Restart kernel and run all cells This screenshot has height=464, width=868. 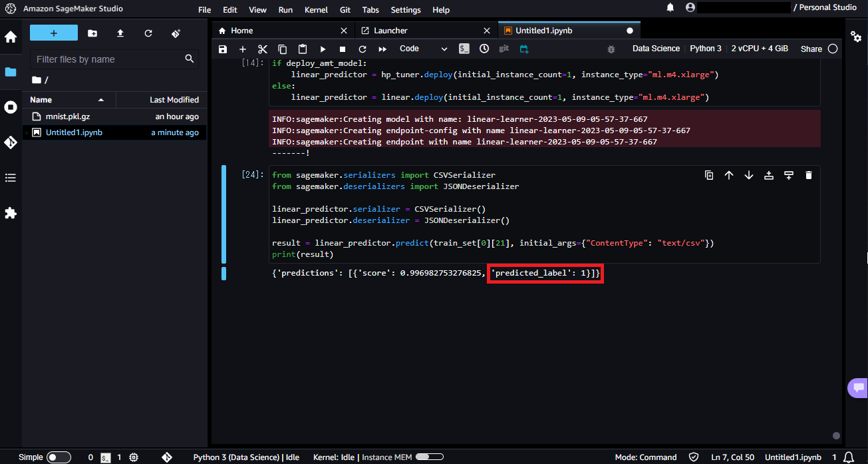tap(382, 49)
